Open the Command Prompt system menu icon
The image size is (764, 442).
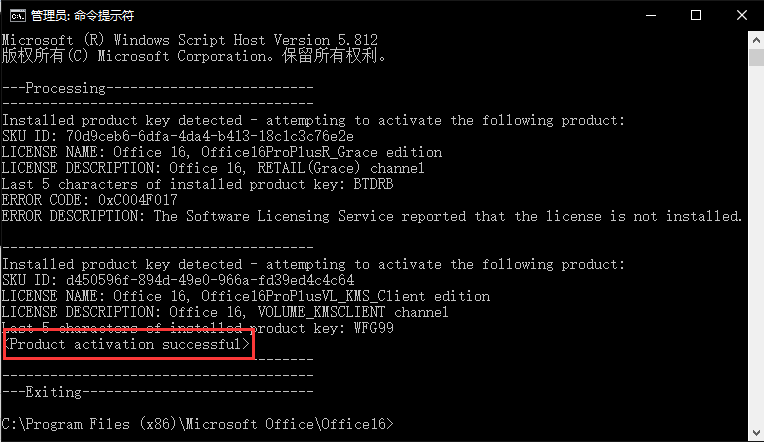[18, 16]
